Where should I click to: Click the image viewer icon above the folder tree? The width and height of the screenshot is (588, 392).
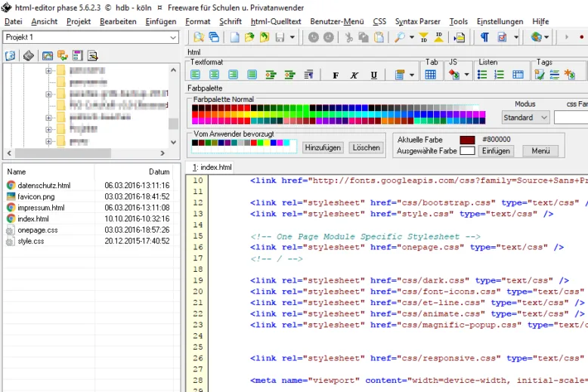[x=48, y=56]
